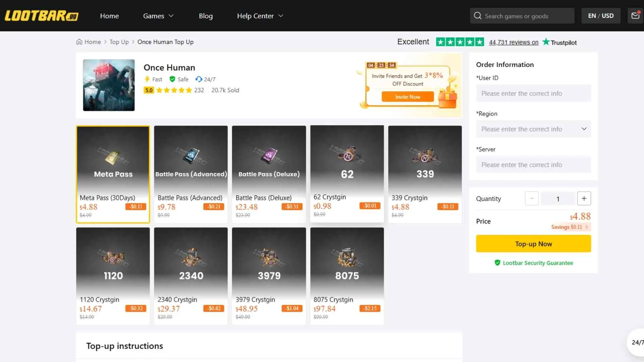
Task: Click the green Lootbar Security shield icon
Action: click(497, 263)
